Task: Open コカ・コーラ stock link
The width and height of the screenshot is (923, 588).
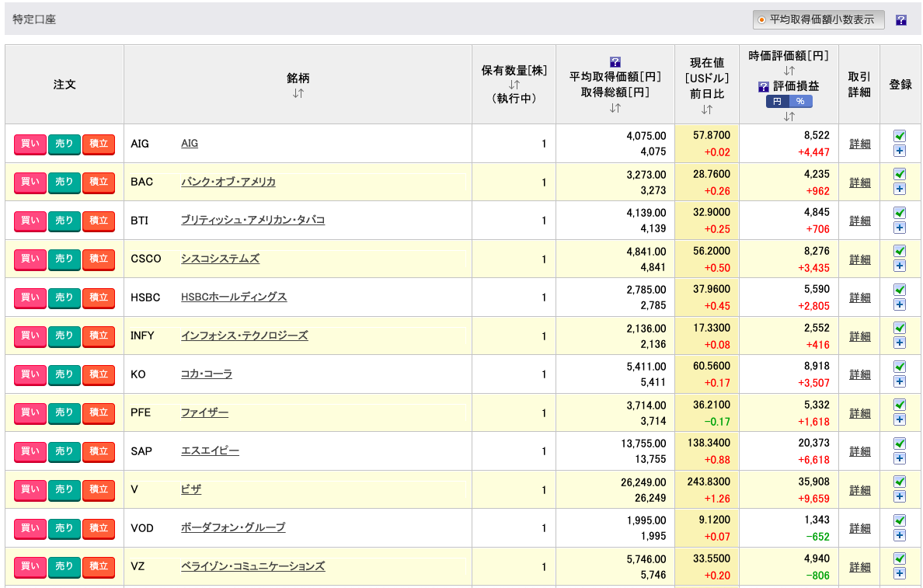Action: point(207,374)
